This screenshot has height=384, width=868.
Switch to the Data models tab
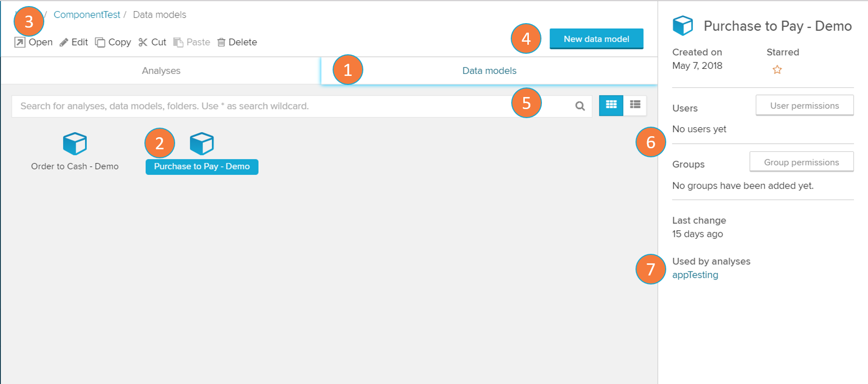(489, 71)
